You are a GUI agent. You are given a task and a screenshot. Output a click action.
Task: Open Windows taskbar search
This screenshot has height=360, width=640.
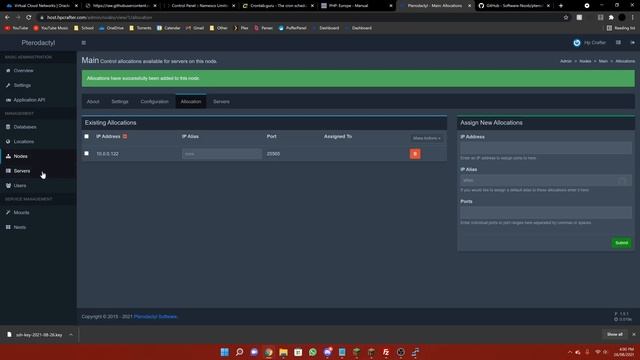point(240,352)
